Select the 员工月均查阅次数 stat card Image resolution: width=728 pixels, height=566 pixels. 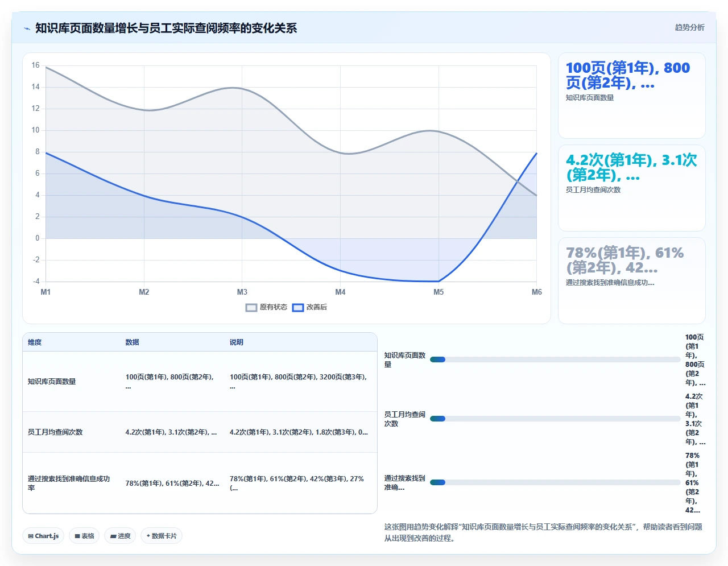pyautogui.click(x=632, y=188)
